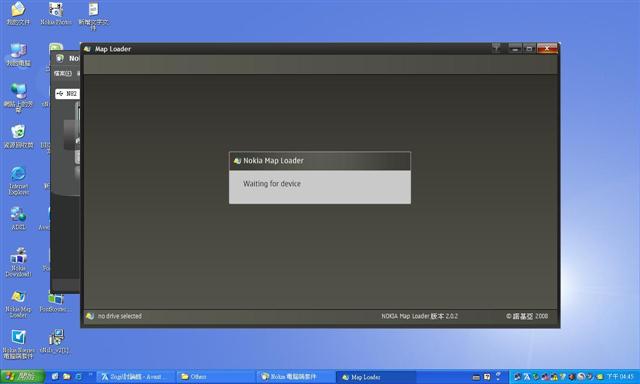This screenshot has height=384, width=640.
Task: Select the Nokia Download desktop icon
Action: point(18,262)
